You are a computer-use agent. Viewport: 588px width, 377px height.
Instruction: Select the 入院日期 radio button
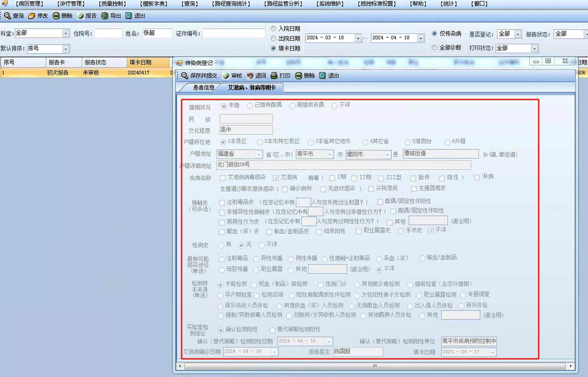tap(273, 29)
